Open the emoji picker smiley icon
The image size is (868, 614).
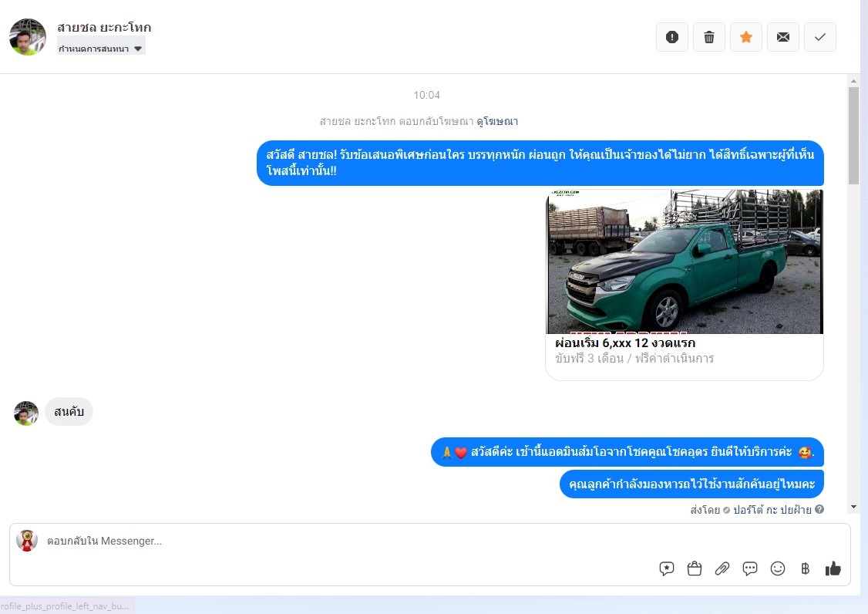(778, 568)
